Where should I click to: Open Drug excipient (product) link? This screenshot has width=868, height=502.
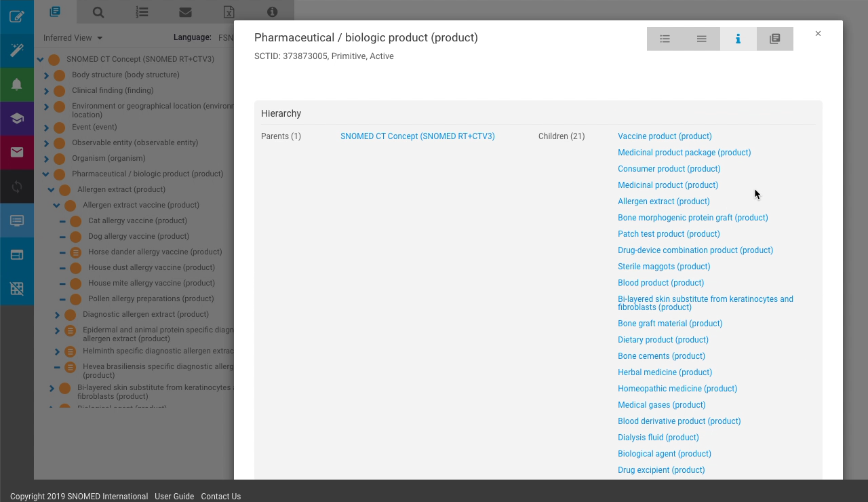[661, 470]
